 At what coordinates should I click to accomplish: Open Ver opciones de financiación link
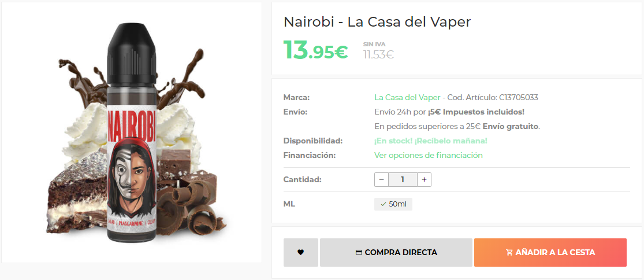point(429,156)
